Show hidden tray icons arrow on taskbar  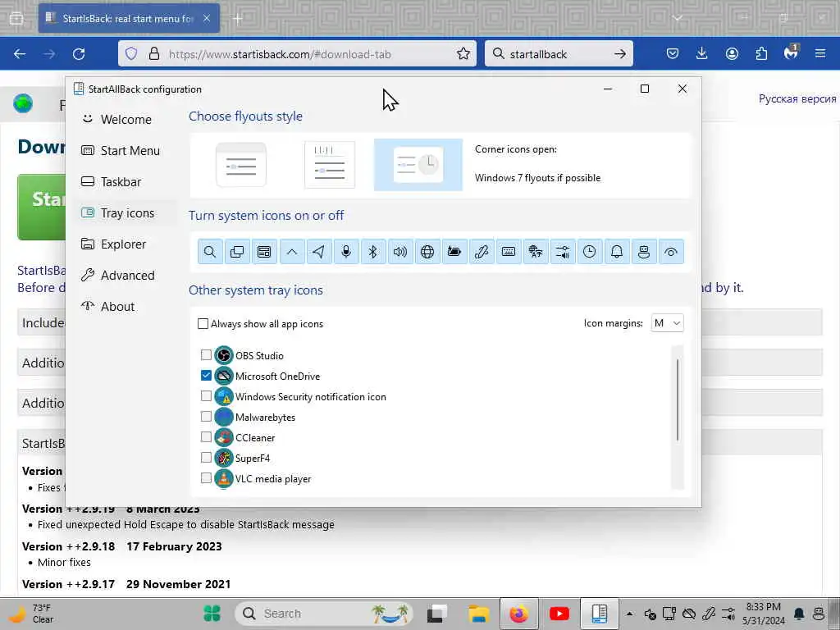coord(629,614)
